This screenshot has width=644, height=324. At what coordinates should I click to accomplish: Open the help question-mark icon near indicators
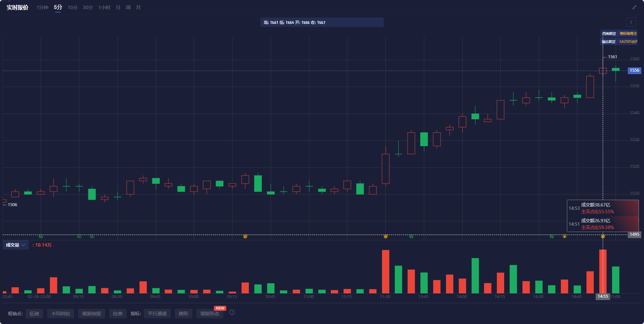point(232,312)
